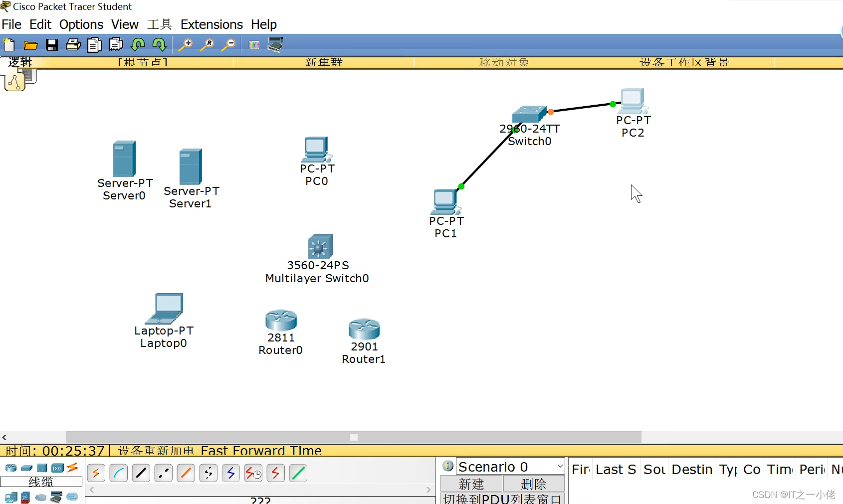Screen dimensions: 843x504
Task: Select the 3560-24PS Multilayer Switch0
Action: coord(321,246)
